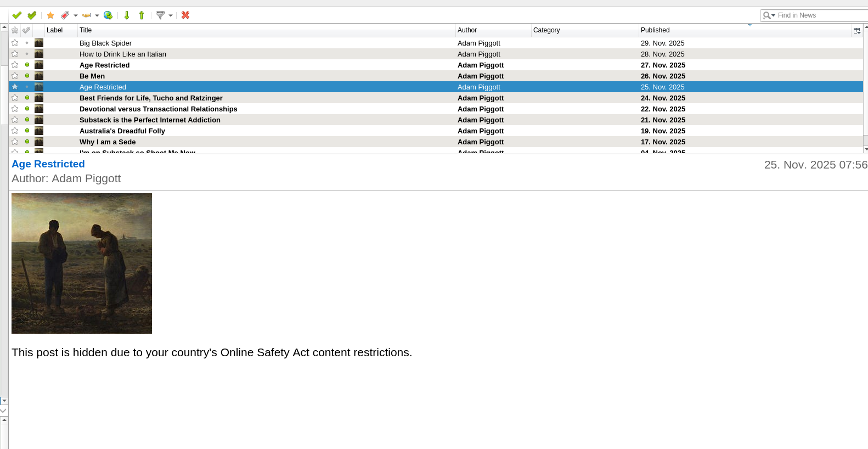The height and width of the screenshot is (449, 868).
Task: Toggle sticky star for Why I am a Sede
Action: click(x=15, y=142)
